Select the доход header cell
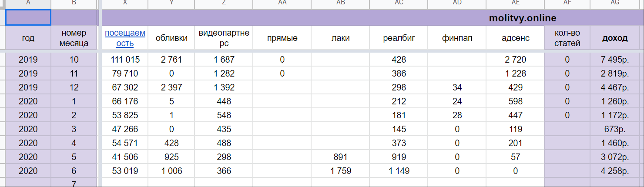 615,38
